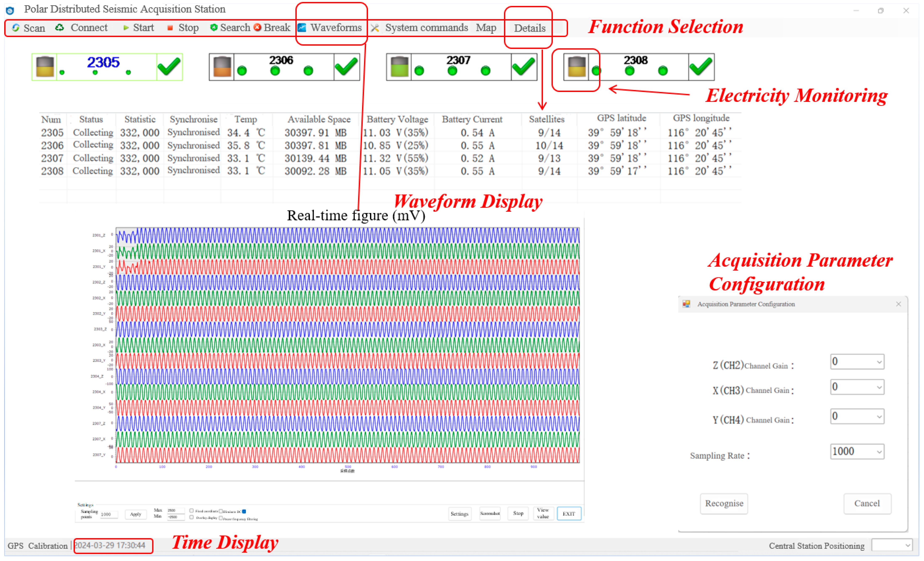Click the Sampling points input field
The height and width of the screenshot is (561, 924).
(x=109, y=514)
